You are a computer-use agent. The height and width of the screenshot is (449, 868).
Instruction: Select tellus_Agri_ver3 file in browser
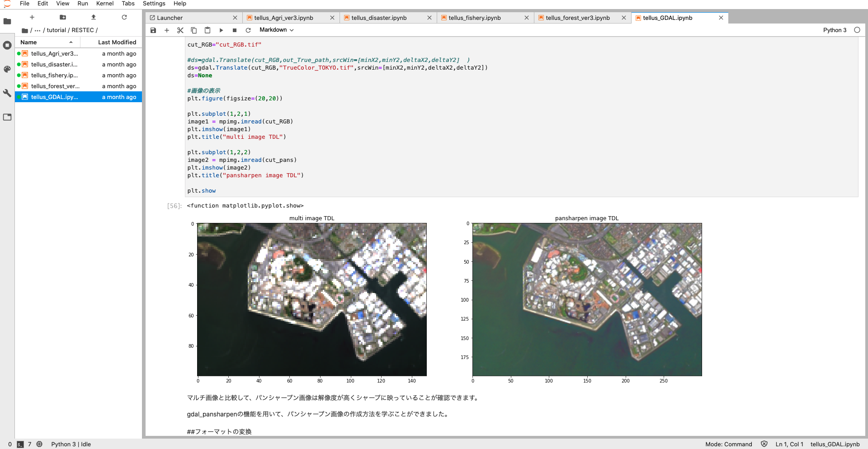(x=79, y=53)
